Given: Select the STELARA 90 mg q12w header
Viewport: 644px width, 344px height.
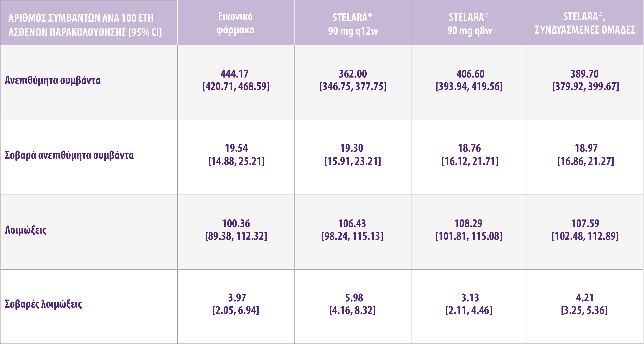Looking at the screenshot, I should [353, 24].
